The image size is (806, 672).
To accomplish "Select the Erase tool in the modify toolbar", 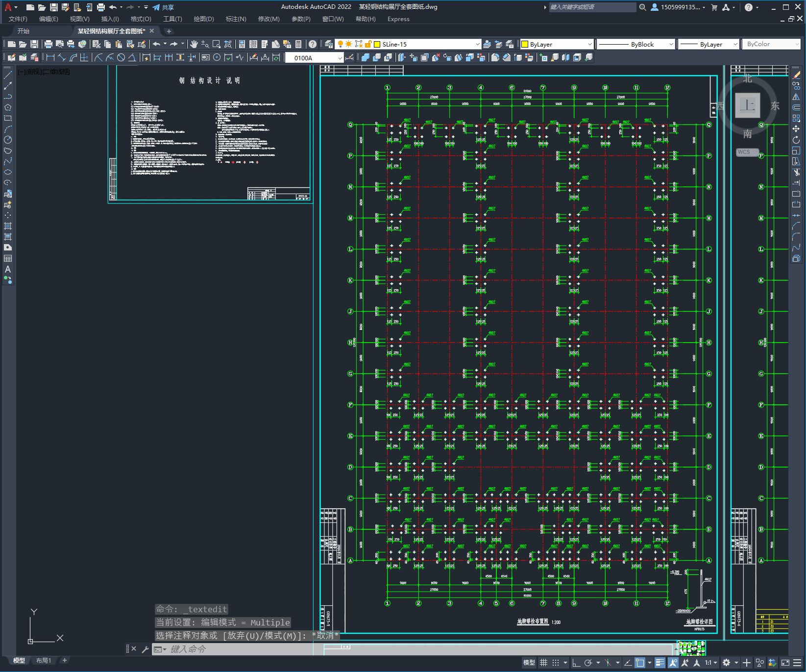I will [796, 75].
